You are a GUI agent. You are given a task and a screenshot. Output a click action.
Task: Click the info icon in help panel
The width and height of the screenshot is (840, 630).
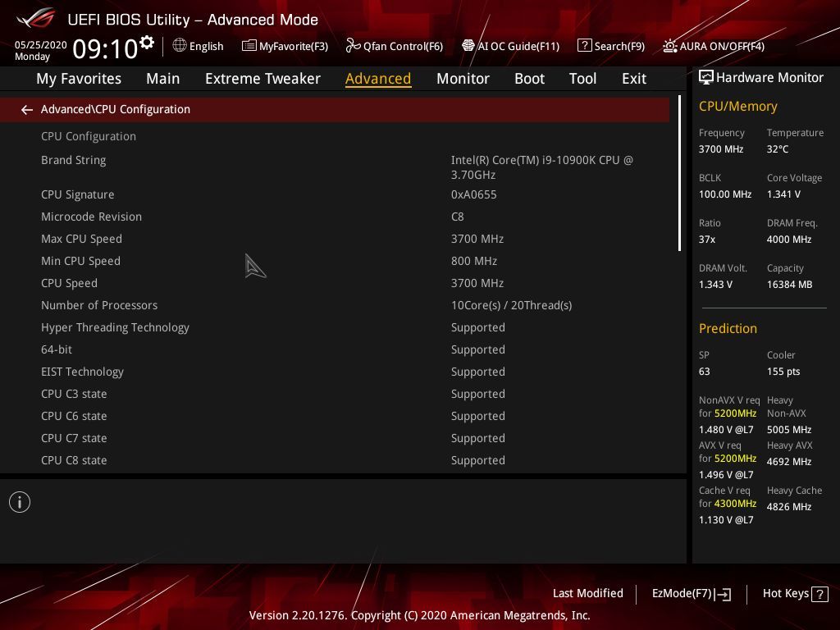20,502
